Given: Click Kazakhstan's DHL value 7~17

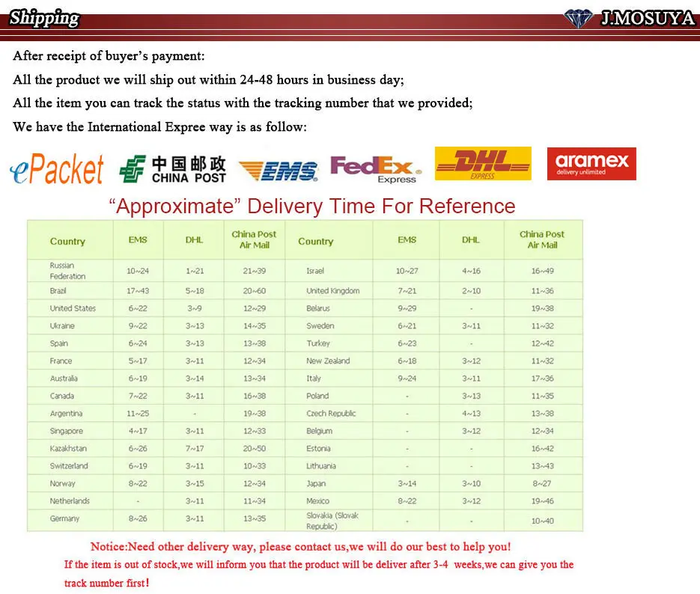Looking at the screenshot, I should 195,448.
